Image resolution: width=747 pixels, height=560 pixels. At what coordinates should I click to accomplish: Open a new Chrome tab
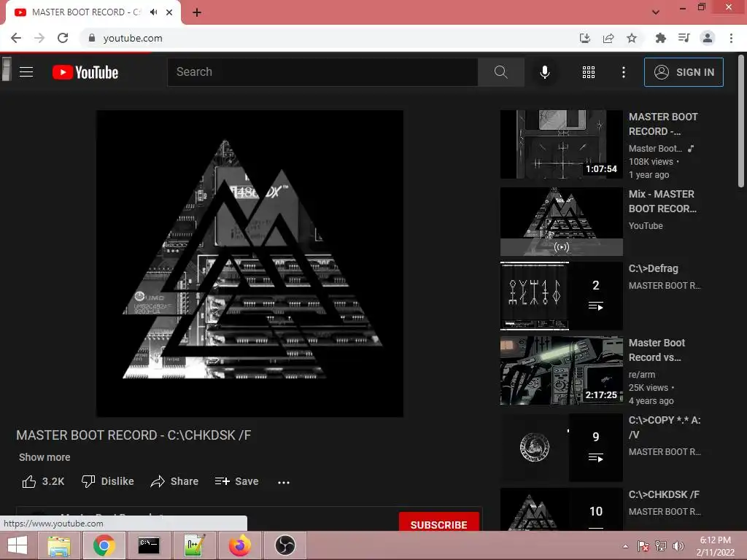(197, 12)
